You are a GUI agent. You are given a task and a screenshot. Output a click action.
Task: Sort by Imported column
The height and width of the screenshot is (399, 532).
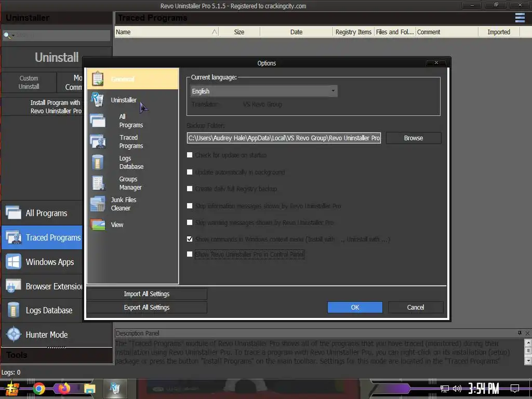[x=499, y=32]
